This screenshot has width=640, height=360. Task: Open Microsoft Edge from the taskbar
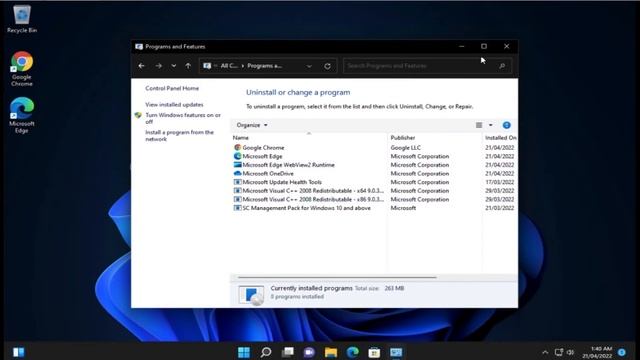point(353,352)
